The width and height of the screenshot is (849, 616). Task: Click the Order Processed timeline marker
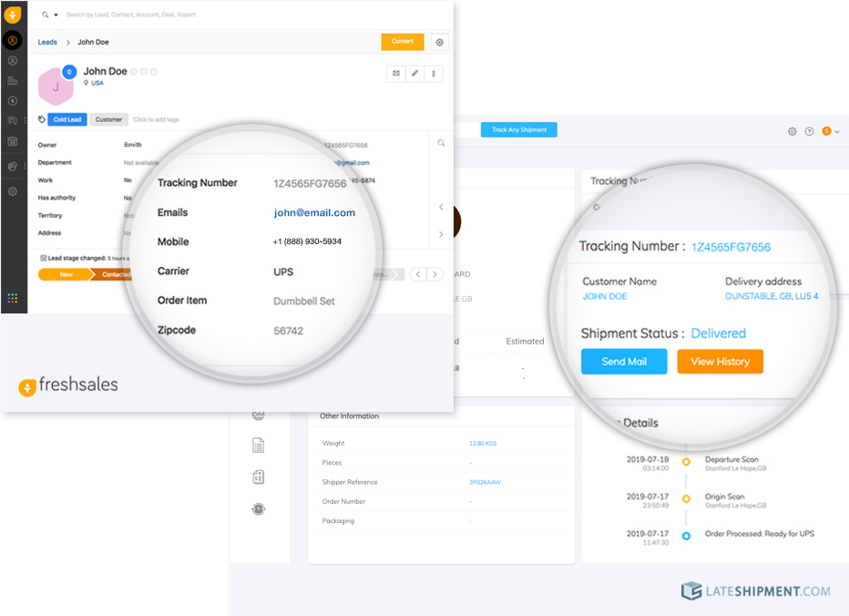click(686, 536)
